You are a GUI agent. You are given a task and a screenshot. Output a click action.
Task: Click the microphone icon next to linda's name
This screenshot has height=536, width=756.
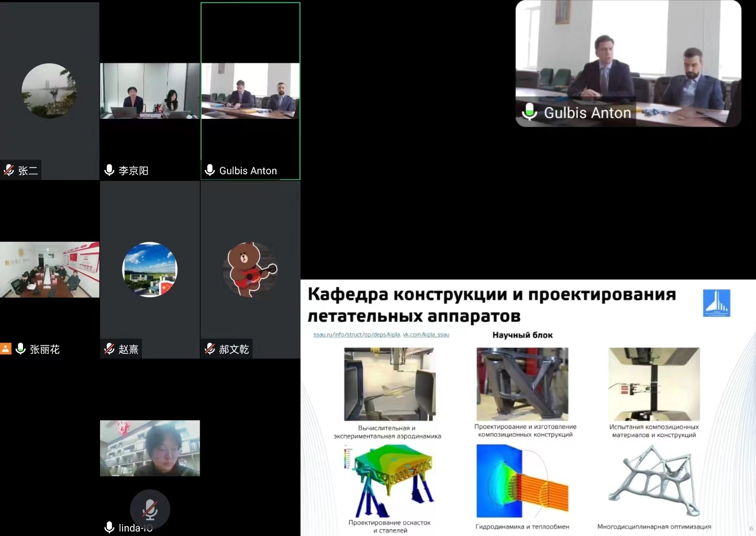point(109,527)
